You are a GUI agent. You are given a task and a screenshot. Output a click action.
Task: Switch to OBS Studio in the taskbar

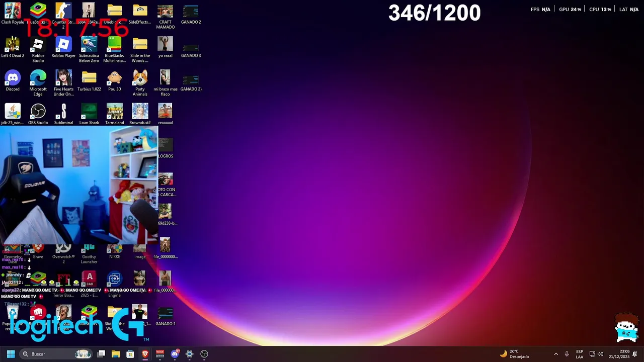[x=204, y=354]
